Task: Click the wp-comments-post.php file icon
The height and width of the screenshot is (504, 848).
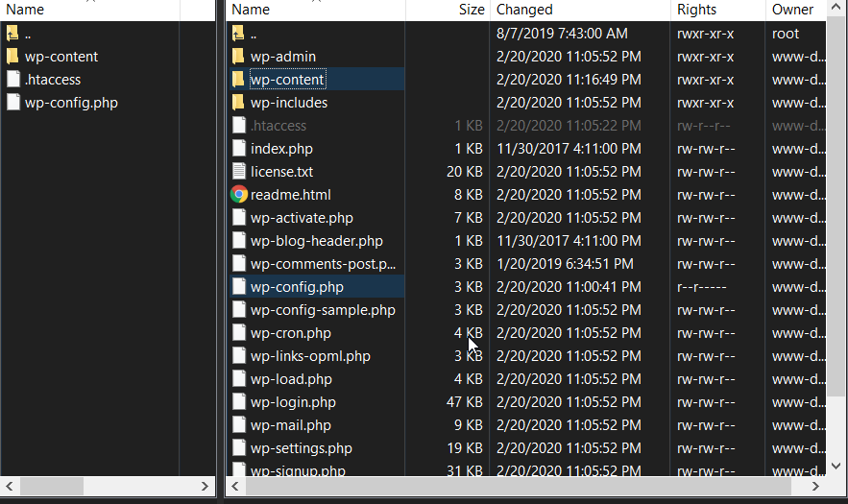Action: click(x=238, y=264)
